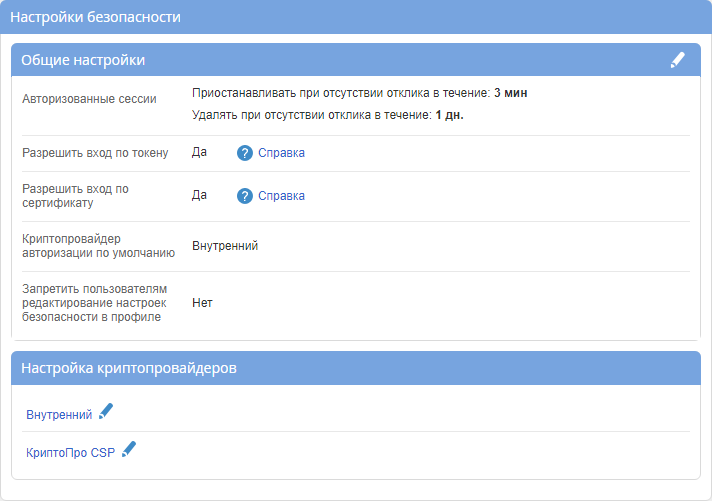Click Да value for certificate login
Screen dimensions: 712x501
[199, 196]
